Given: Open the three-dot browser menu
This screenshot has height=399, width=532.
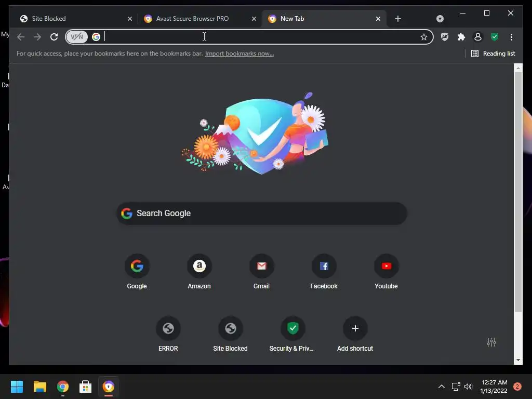Looking at the screenshot, I should (511, 37).
